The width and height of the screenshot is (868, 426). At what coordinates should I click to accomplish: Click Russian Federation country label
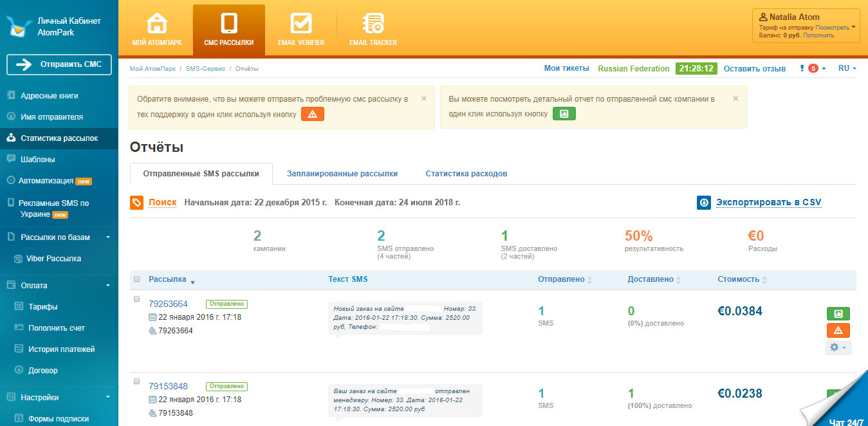[x=634, y=68]
